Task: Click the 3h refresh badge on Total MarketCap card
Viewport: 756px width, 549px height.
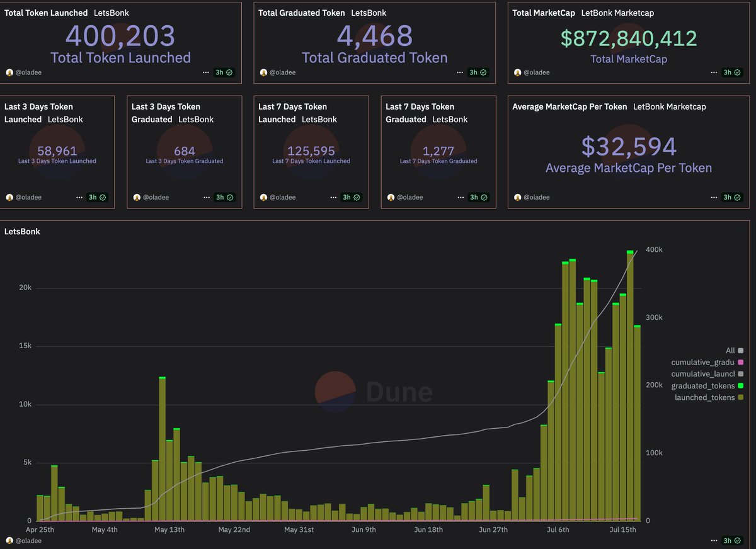Action: (x=731, y=72)
